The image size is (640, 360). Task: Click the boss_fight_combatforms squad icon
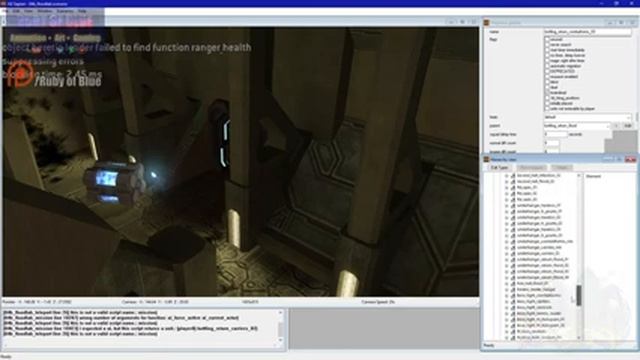pos(513,296)
